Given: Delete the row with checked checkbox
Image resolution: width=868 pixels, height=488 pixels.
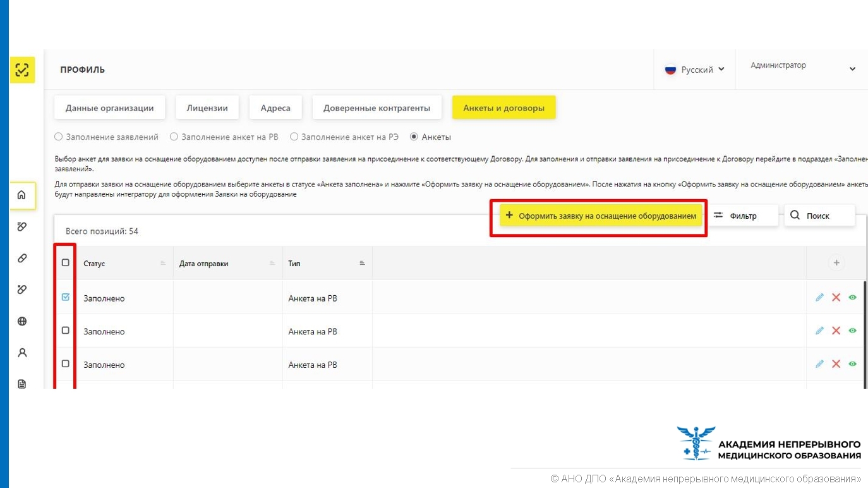Looking at the screenshot, I should click(836, 297).
